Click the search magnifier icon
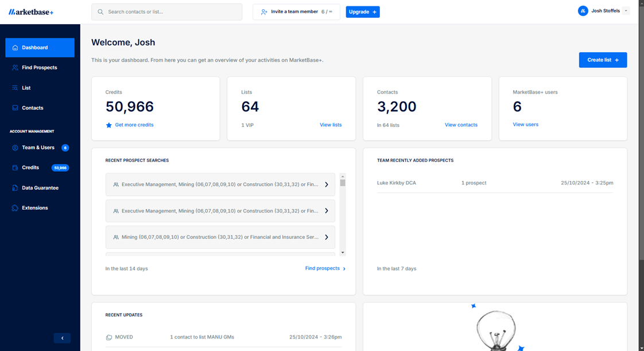The height and width of the screenshot is (351, 644). click(100, 12)
